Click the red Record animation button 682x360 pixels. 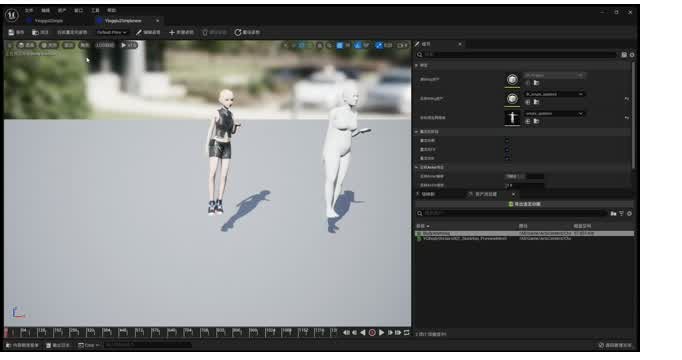[372, 333]
